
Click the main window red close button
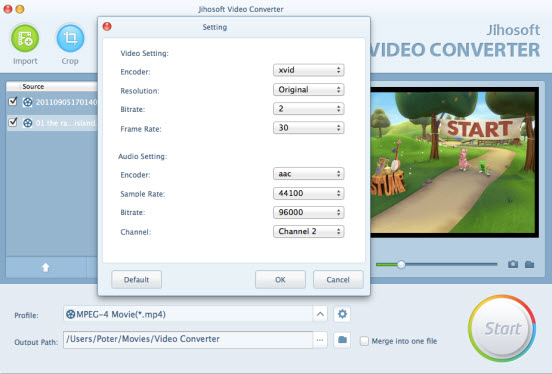pos(7,9)
